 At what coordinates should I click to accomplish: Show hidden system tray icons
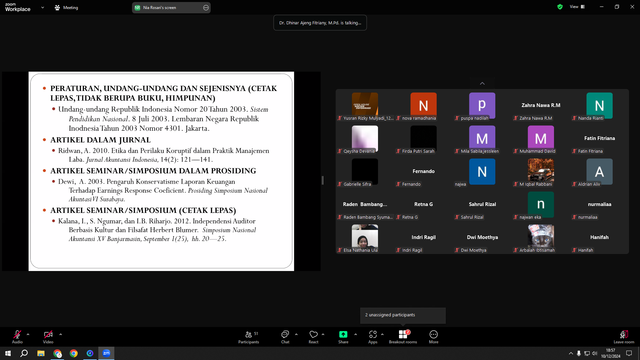(x=571, y=353)
